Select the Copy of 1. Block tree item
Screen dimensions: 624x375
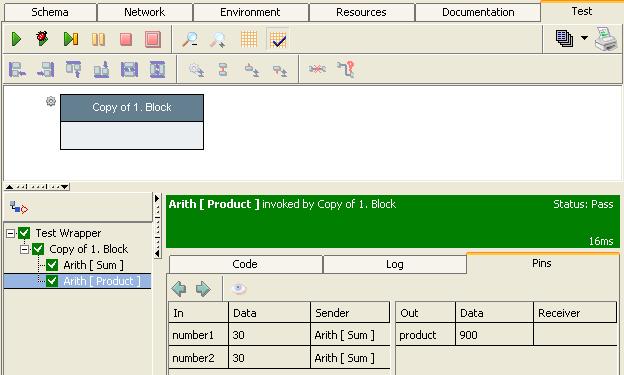click(x=89, y=249)
